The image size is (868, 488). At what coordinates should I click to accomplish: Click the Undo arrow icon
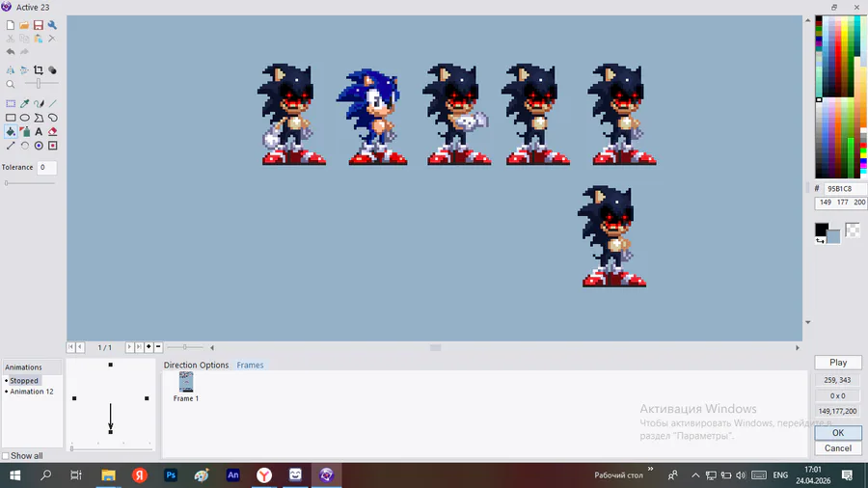pyautogui.click(x=11, y=52)
